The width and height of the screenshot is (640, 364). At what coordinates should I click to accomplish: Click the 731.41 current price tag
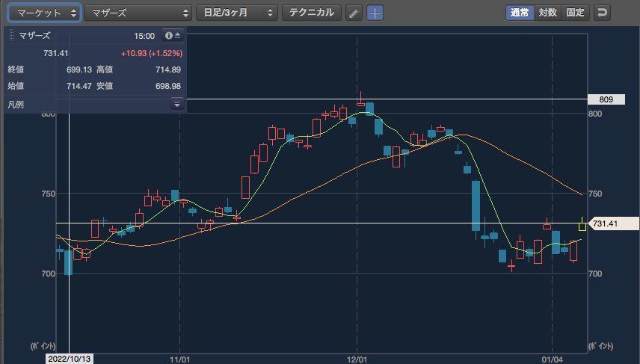[x=614, y=223]
